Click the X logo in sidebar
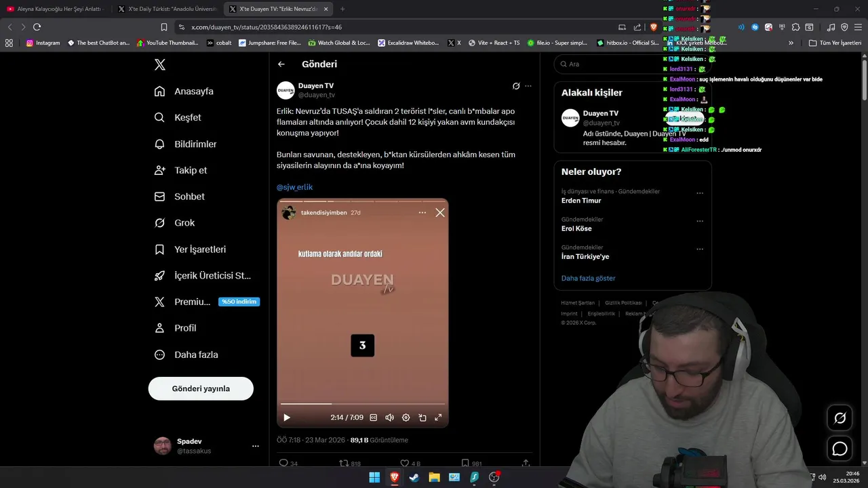The image size is (868, 488). 160,64
